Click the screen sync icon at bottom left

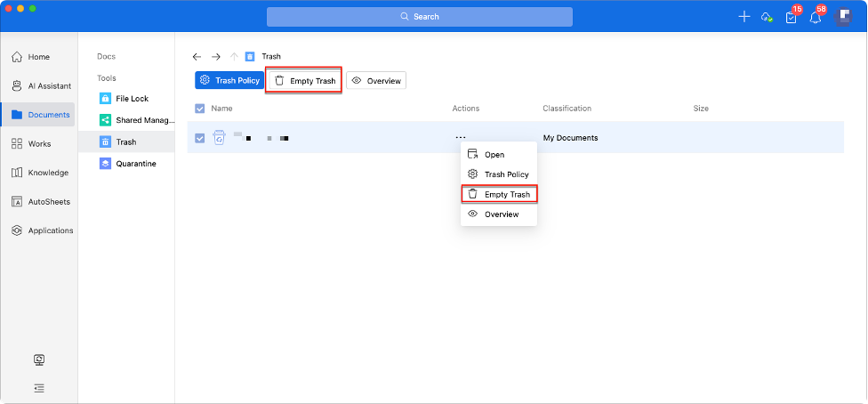(39, 360)
